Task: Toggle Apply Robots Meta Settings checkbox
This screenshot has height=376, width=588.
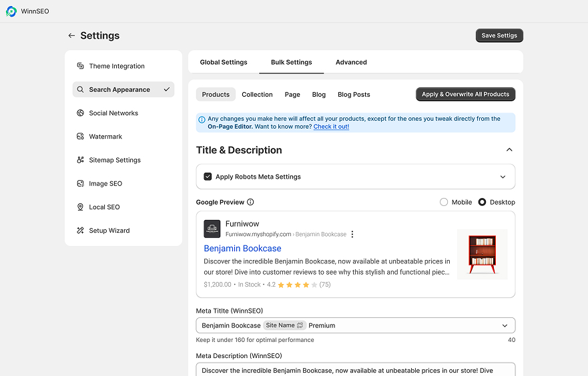Action: [208, 177]
